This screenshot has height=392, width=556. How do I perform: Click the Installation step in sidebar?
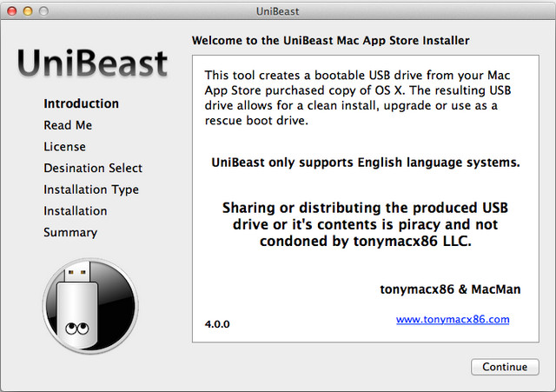(x=76, y=210)
